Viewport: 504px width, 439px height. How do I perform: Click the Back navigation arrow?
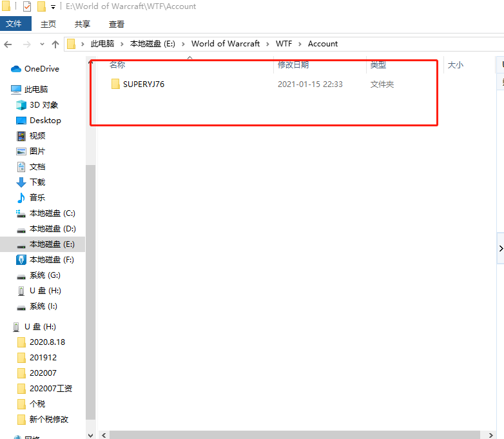(8, 44)
